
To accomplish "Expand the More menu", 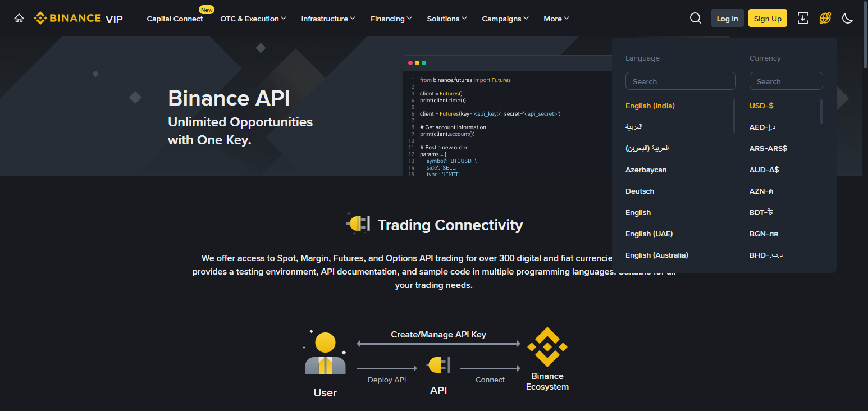I will coord(556,19).
